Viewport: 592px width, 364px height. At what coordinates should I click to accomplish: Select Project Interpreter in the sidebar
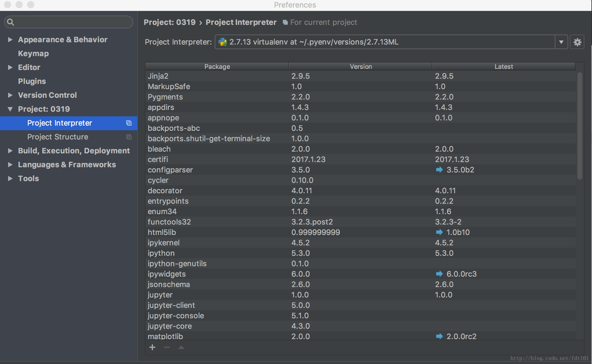(x=69, y=123)
